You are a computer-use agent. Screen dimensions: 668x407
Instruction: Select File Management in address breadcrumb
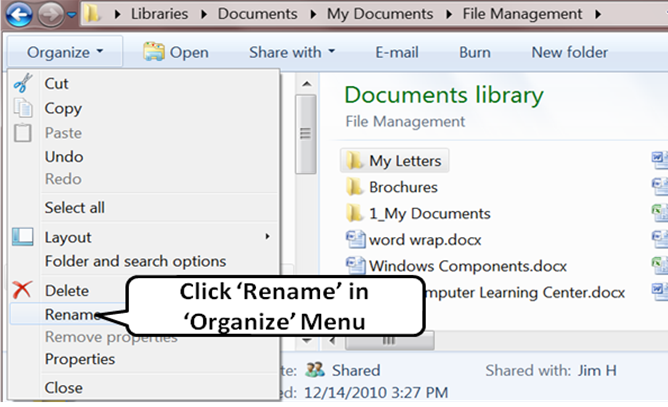pyautogui.click(x=522, y=14)
